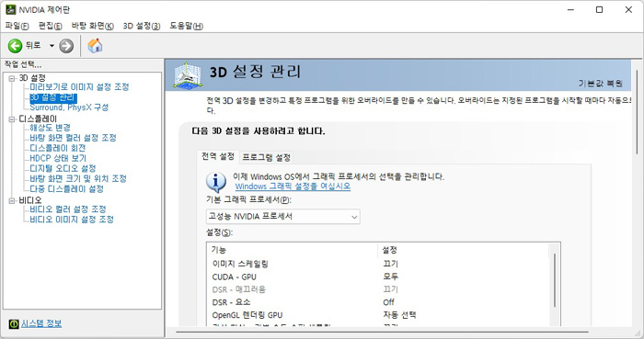Collapse the 비디오 tree node
Image resolution: width=644 pixels, height=339 pixels.
pos(12,200)
